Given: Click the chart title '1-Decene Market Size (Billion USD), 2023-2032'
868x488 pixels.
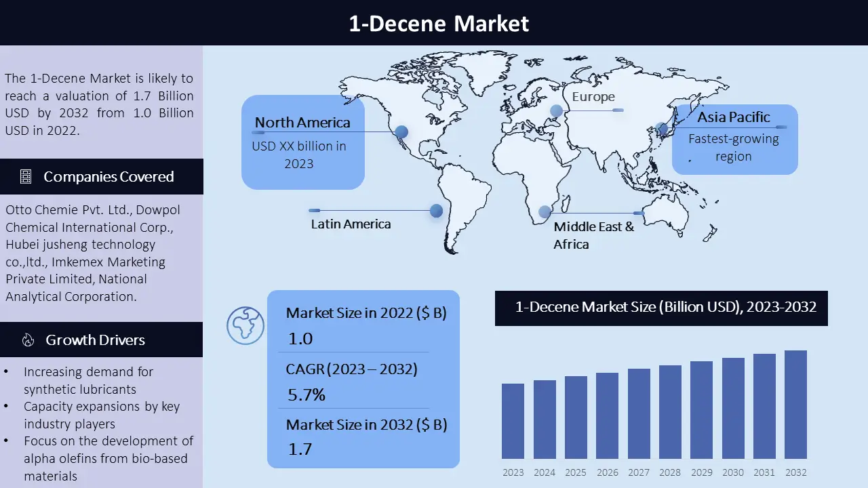Looking at the screenshot, I should point(666,307).
